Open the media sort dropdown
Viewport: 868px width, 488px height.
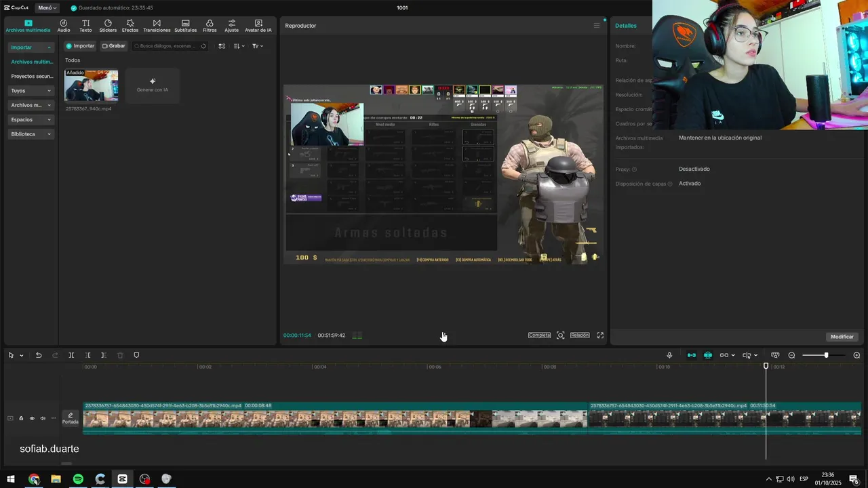(x=239, y=46)
